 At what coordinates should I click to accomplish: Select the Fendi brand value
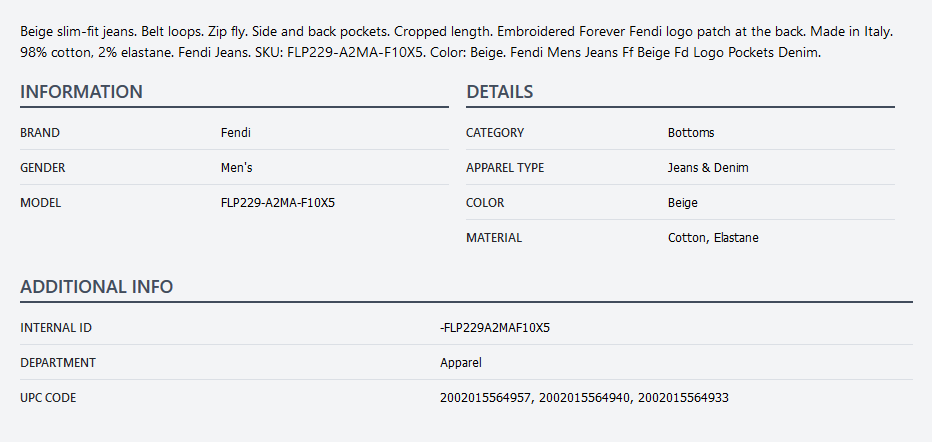(235, 132)
